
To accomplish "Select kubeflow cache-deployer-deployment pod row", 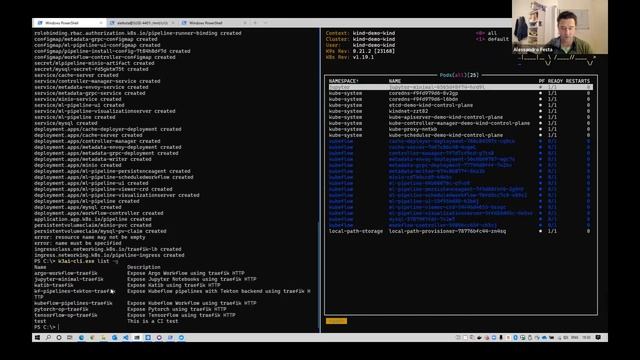I will pos(460,141).
